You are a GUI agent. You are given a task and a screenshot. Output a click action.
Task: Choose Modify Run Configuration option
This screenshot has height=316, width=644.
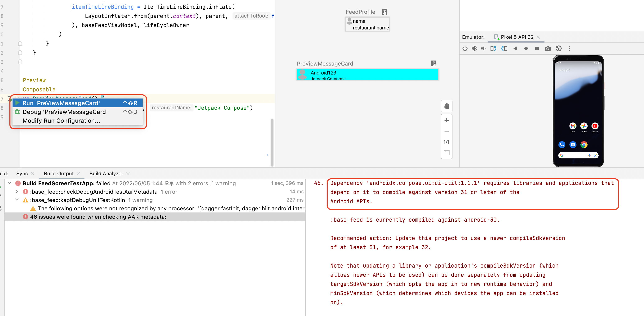[x=61, y=121]
